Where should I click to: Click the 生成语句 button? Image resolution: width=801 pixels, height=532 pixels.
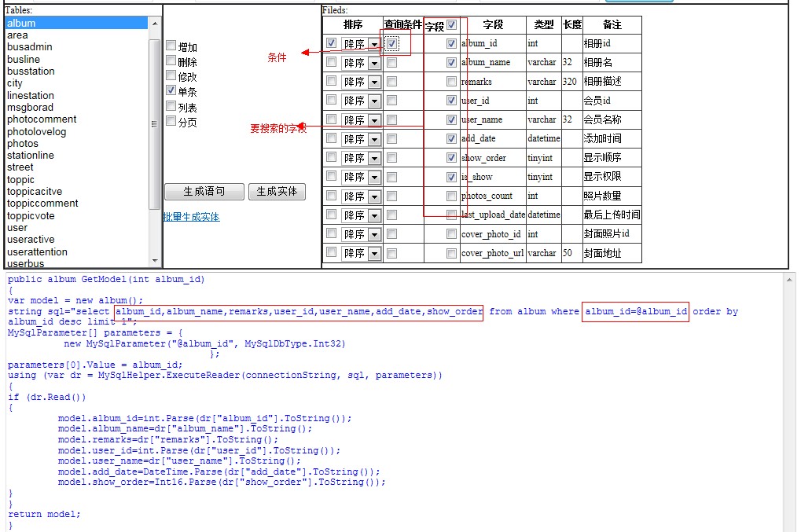[204, 192]
